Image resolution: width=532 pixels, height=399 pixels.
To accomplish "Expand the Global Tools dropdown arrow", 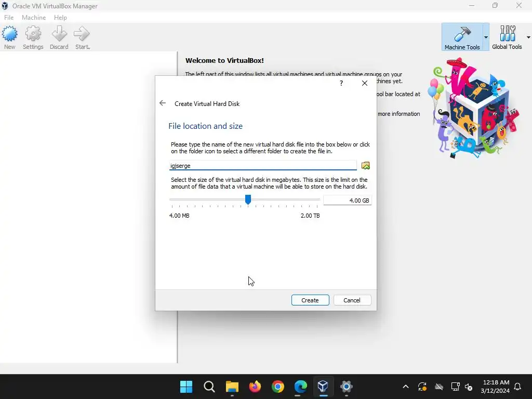I will tap(528, 37).
